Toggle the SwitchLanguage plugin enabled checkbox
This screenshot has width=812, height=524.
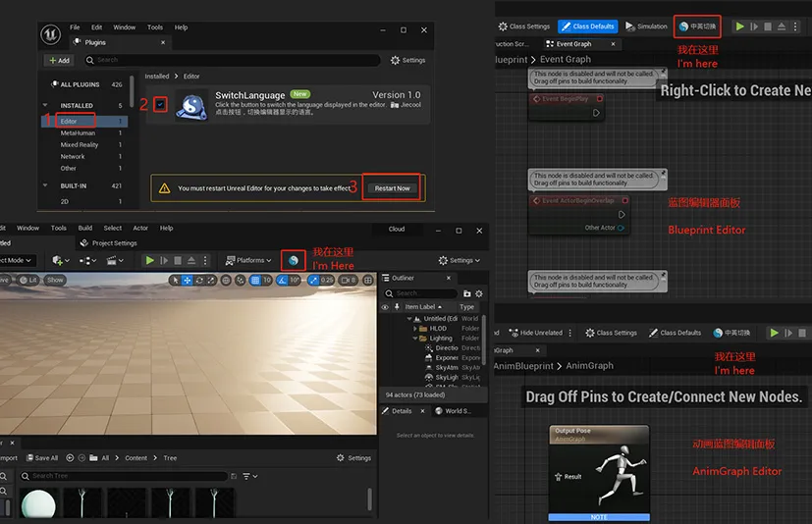coord(160,105)
